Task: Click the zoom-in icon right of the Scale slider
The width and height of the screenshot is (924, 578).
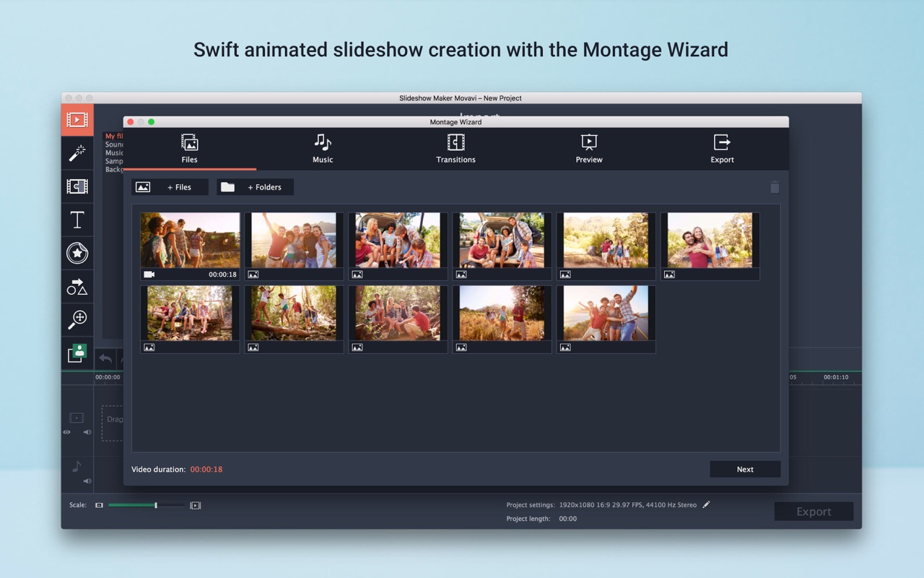Action: 195,505
